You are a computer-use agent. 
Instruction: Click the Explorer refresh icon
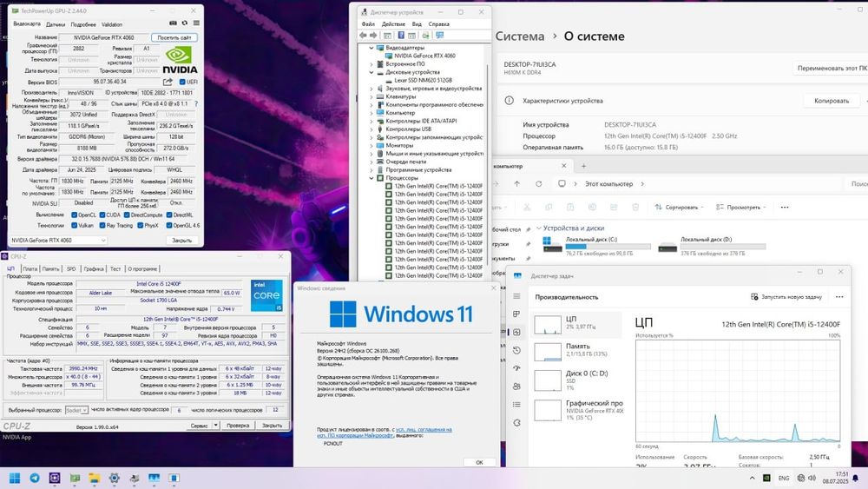tap(539, 184)
